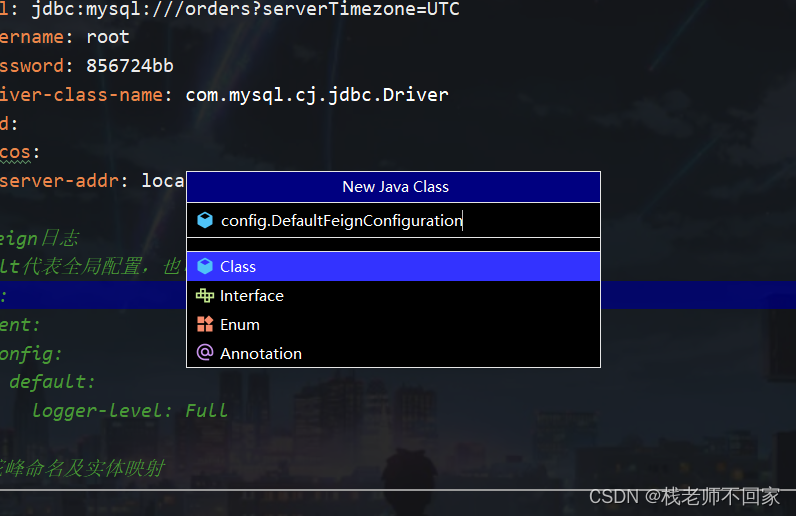
Task: Click the cube icon beside name field
Action: [x=205, y=220]
